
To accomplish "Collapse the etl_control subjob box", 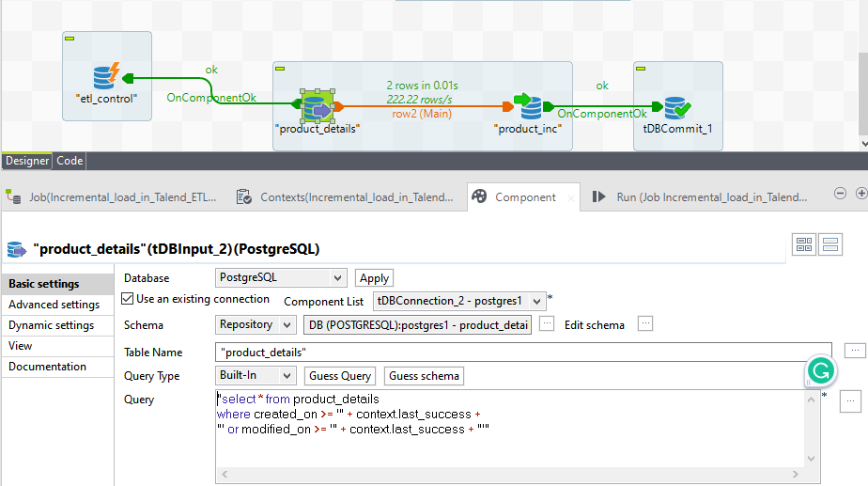I will (x=70, y=38).
